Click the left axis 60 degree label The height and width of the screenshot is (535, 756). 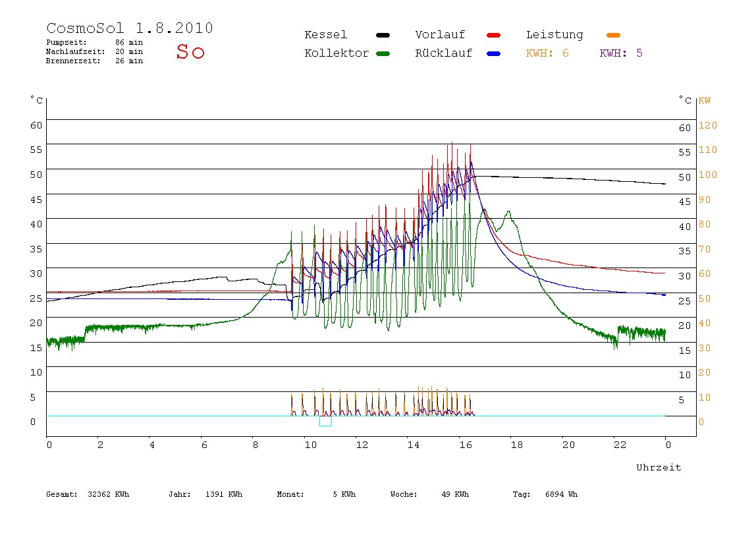click(x=36, y=125)
